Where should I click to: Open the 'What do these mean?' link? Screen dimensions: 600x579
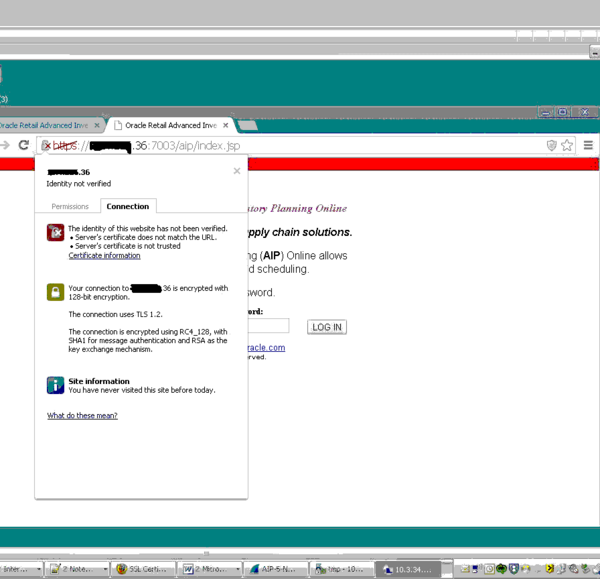pos(82,416)
